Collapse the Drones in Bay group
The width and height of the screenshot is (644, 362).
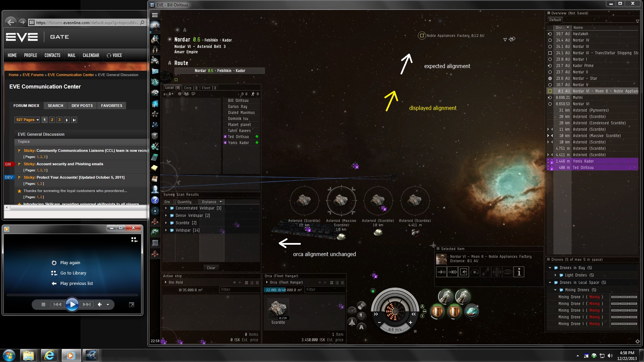coord(550,268)
